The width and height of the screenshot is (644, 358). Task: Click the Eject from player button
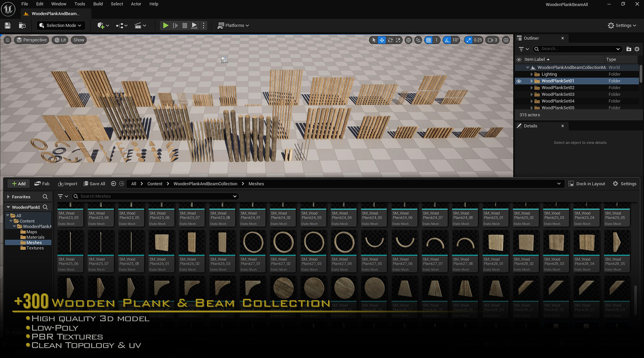click(194, 25)
